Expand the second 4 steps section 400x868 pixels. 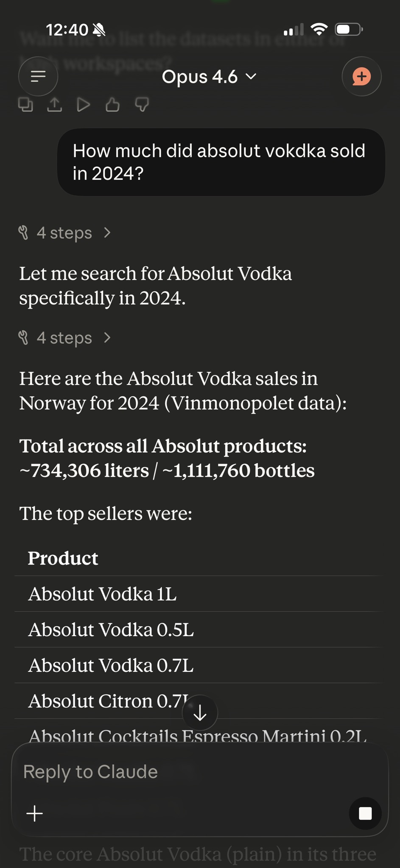[x=64, y=338]
